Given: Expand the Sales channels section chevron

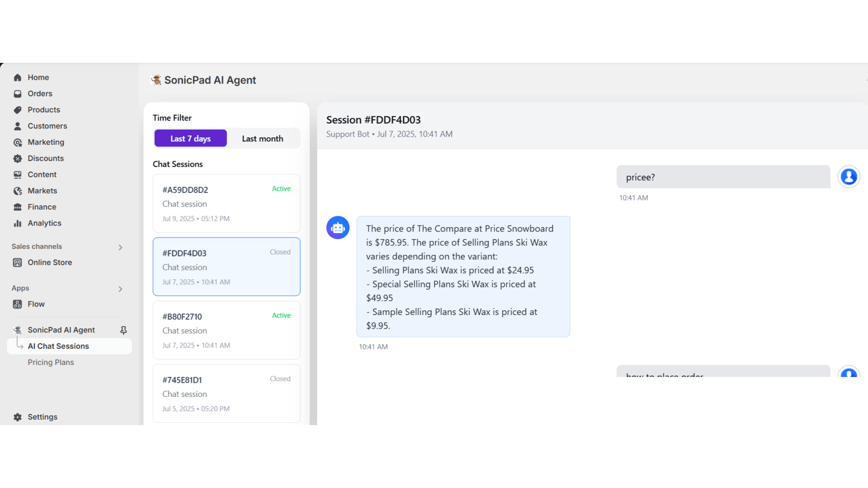Looking at the screenshot, I should pos(120,247).
